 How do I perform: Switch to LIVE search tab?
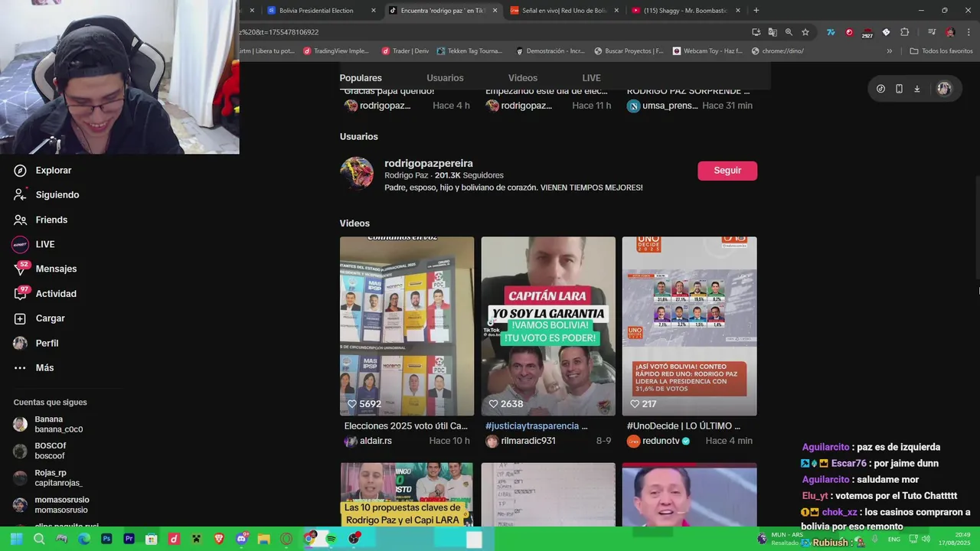point(591,78)
